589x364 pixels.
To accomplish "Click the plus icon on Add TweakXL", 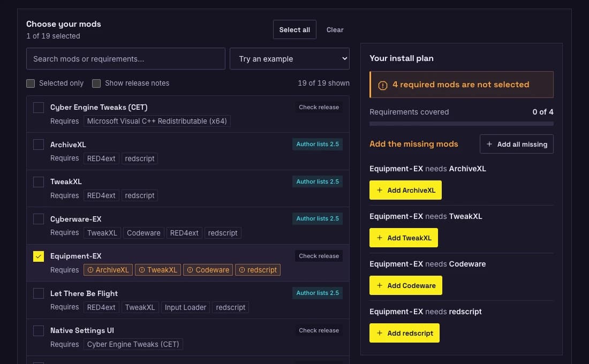I will click(380, 238).
